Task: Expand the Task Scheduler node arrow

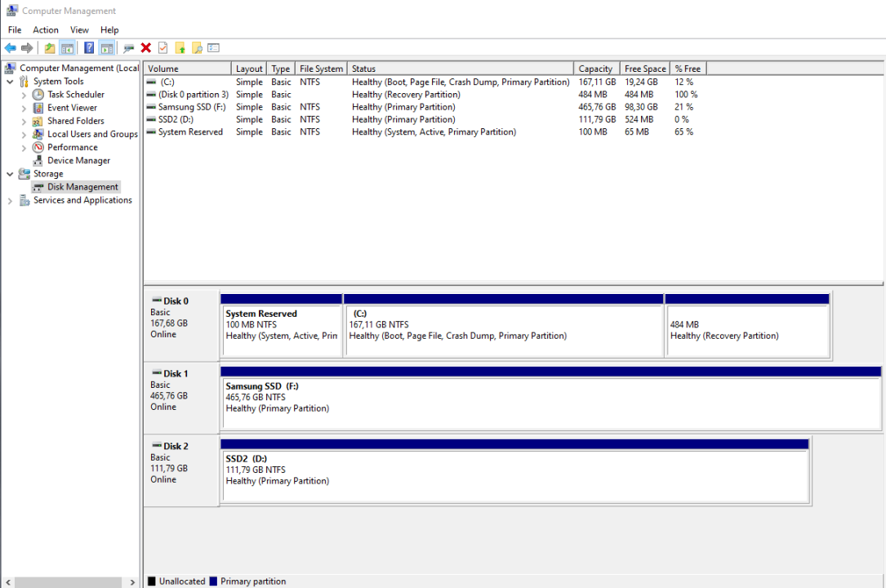Action: (x=24, y=95)
